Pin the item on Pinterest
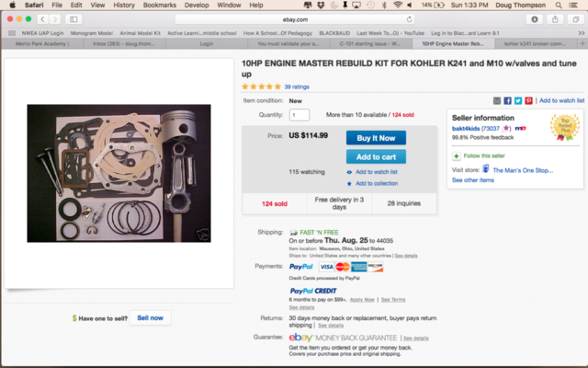This screenshot has height=368, width=588. tap(527, 100)
